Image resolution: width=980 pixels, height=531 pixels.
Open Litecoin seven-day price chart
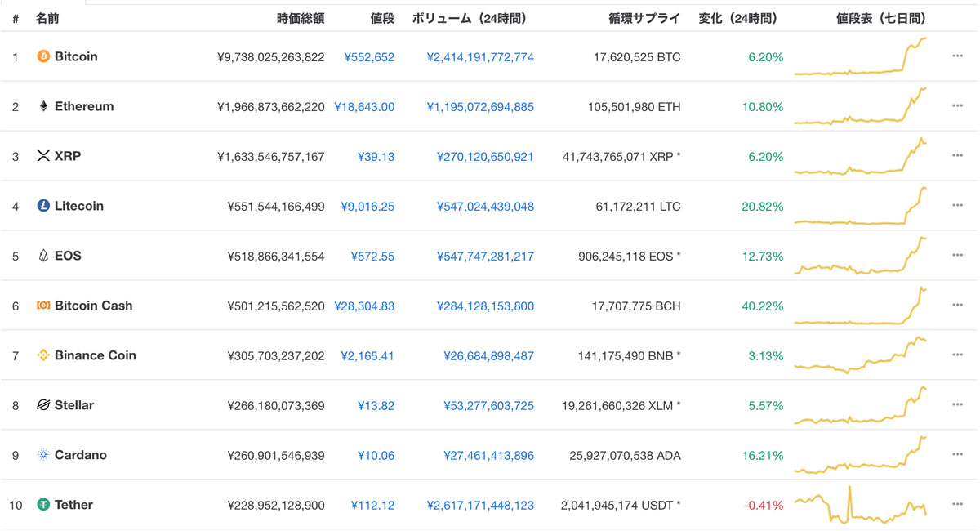click(861, 206)
